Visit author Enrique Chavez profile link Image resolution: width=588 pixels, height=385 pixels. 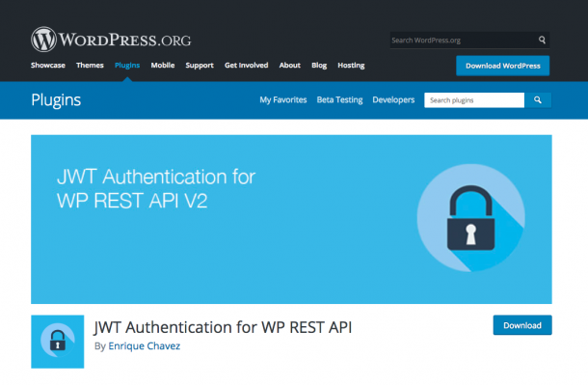[x=144, y=346]
